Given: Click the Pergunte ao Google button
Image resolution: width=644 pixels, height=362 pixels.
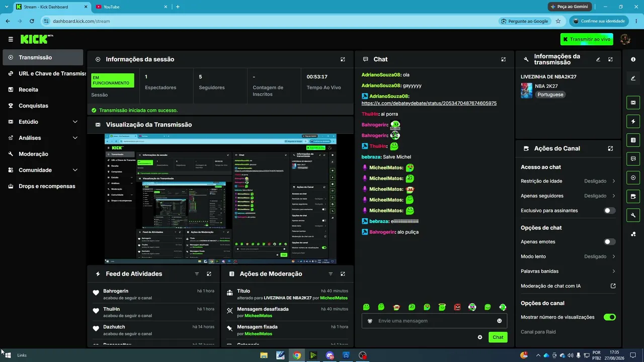Looking at the screenshot, I should (x=525, y=21).
